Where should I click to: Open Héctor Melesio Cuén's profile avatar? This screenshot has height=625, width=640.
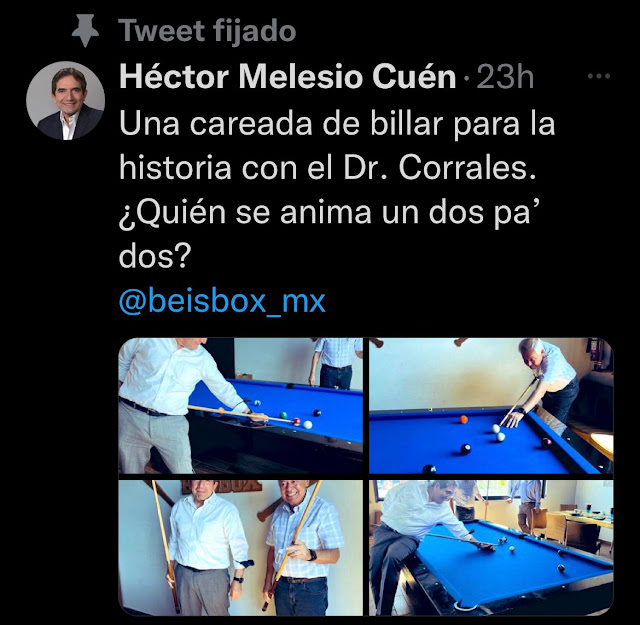tap(66, 100)
